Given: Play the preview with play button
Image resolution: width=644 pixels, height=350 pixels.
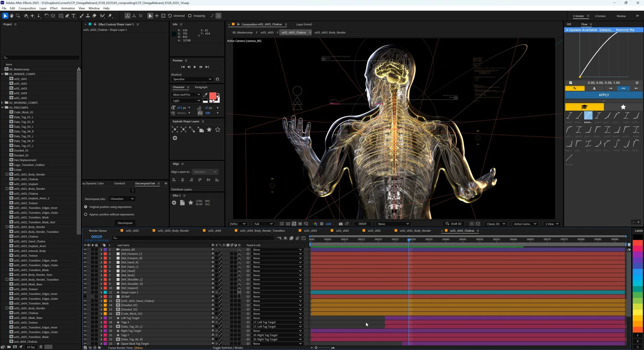Looking at the screenshot, I should 195,67.
